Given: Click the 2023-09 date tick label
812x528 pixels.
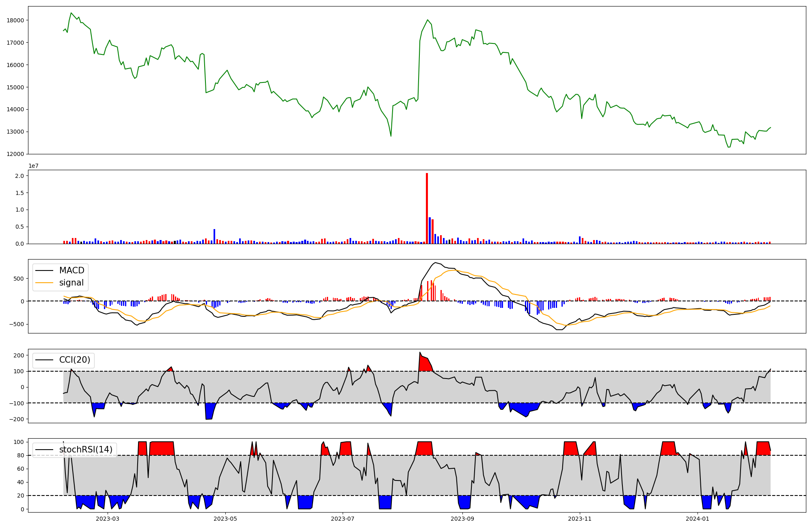Looking at the screenshot, I should point(462,519).
